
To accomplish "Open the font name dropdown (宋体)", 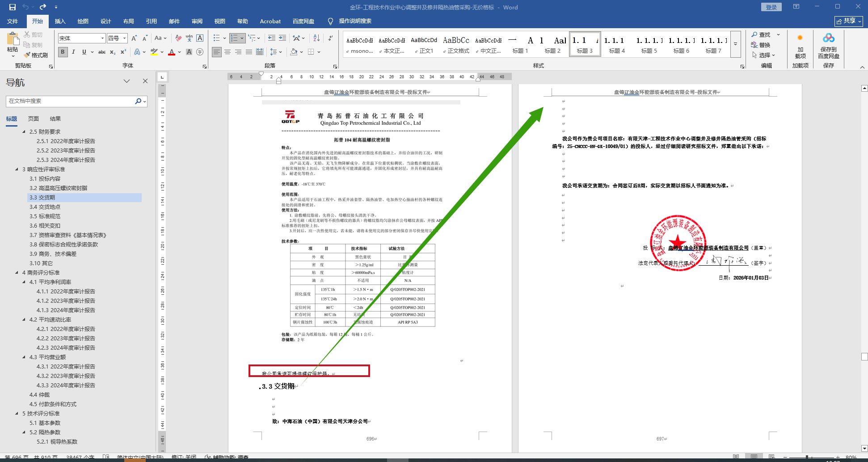I will point(102,38).
